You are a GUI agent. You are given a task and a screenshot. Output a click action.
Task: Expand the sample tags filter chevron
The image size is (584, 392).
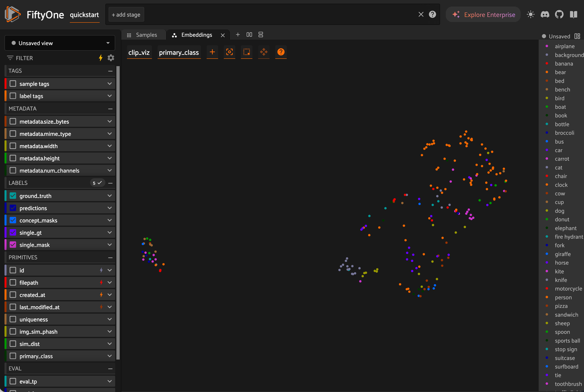click(109, 84)
